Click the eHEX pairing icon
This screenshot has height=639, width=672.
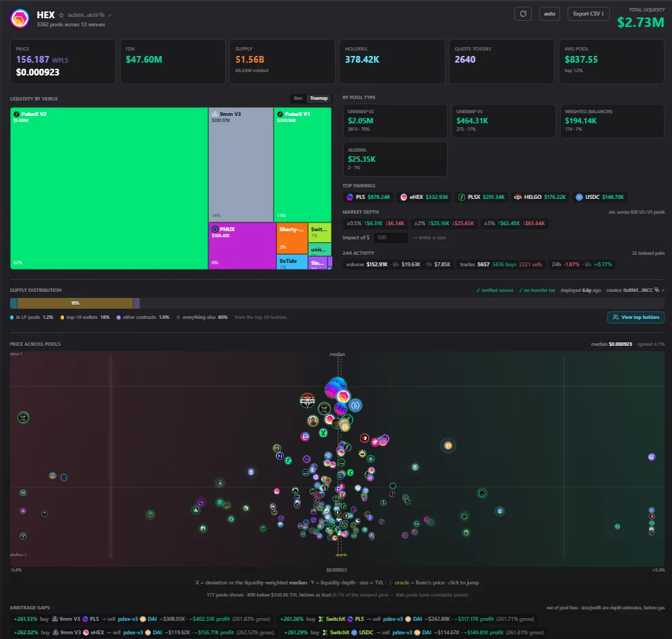point(404,197)
